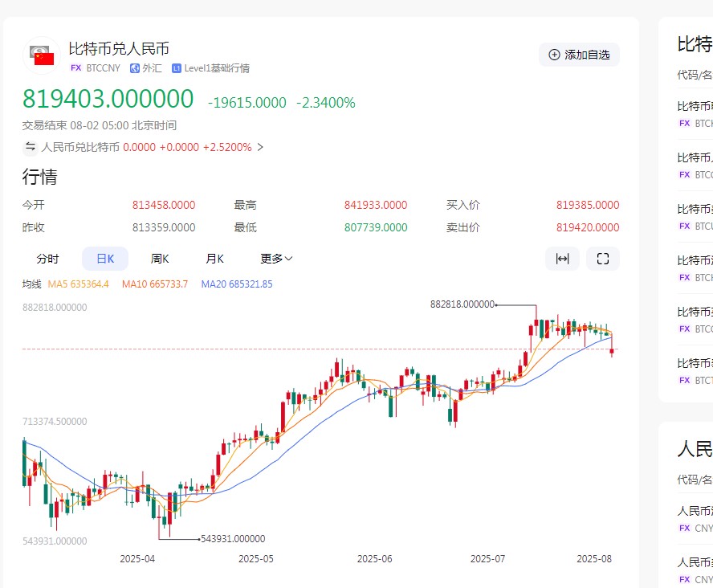This screenshot has width=713, height=588.
Task: Click the FX icon in the sidebar list
Action: point(683,123)
